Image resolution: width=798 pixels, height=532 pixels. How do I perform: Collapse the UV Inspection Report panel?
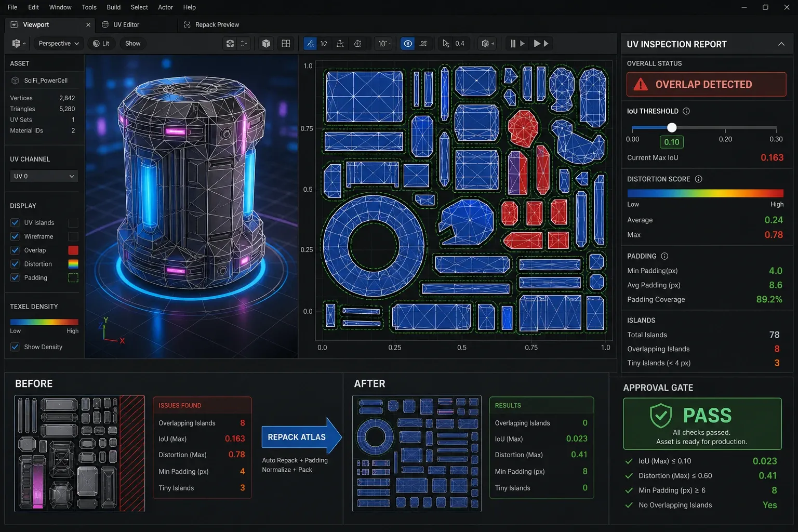pyautogui.click(x=781, y=44)
